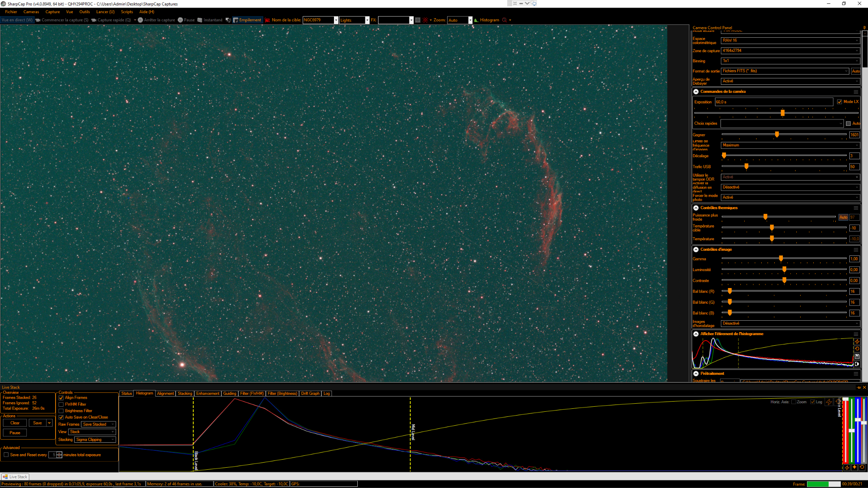Image resolution: width=868 pixels, height=488 pixels.
Task: Click the Auto button beside Format de sortie
Action: [856, 71]
